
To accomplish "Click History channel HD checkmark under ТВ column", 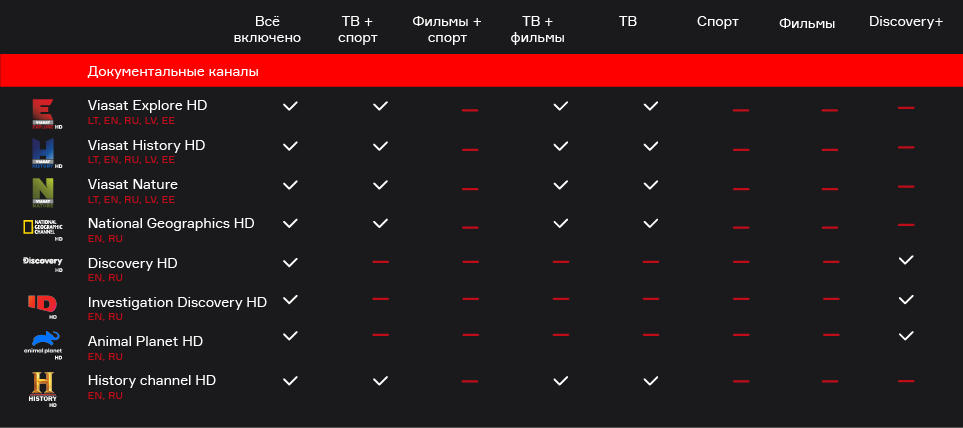I will point(650,381).
